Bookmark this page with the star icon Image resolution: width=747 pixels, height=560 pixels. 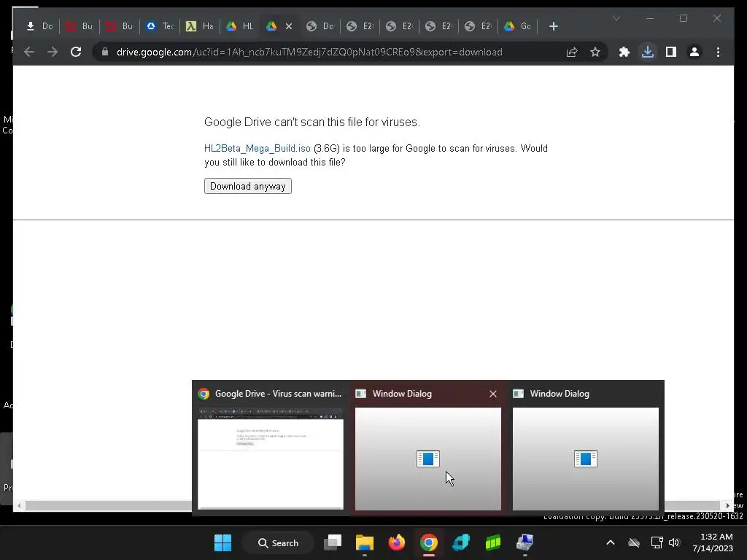click(x=595, y=52)
